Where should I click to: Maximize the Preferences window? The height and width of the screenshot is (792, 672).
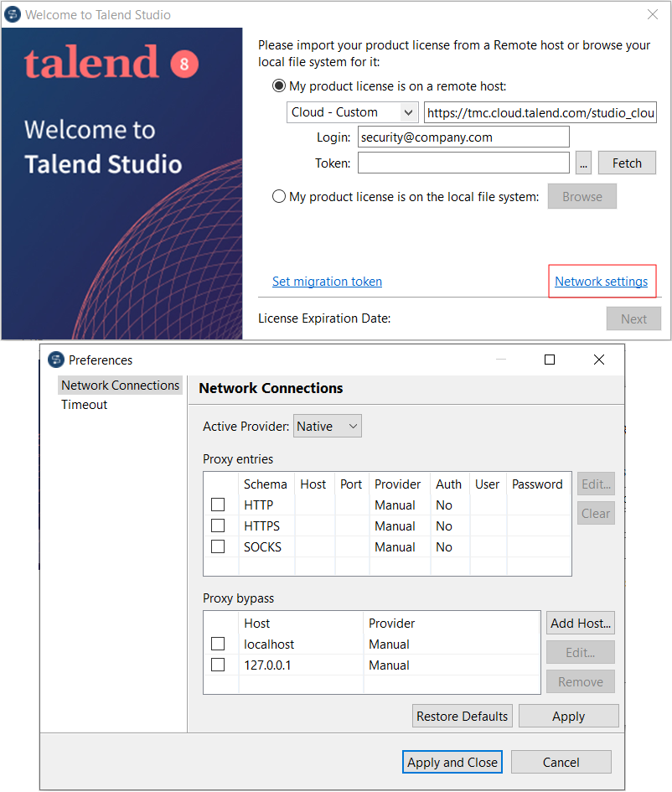tap(550, 360)
